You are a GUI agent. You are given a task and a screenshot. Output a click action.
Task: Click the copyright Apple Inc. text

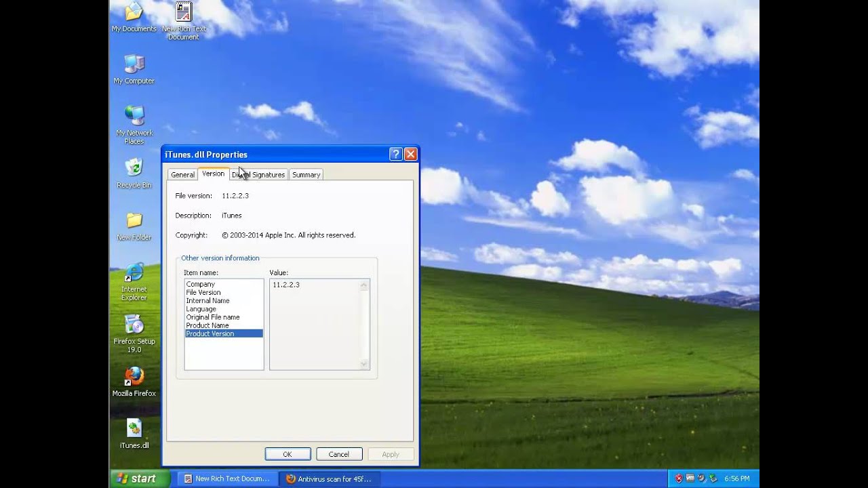(288, 235)
